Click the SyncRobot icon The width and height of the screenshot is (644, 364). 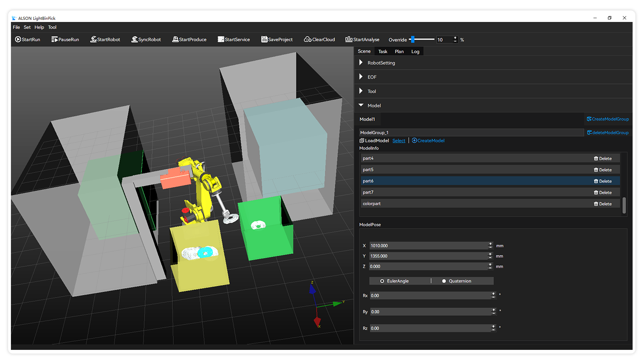point(134,39)
